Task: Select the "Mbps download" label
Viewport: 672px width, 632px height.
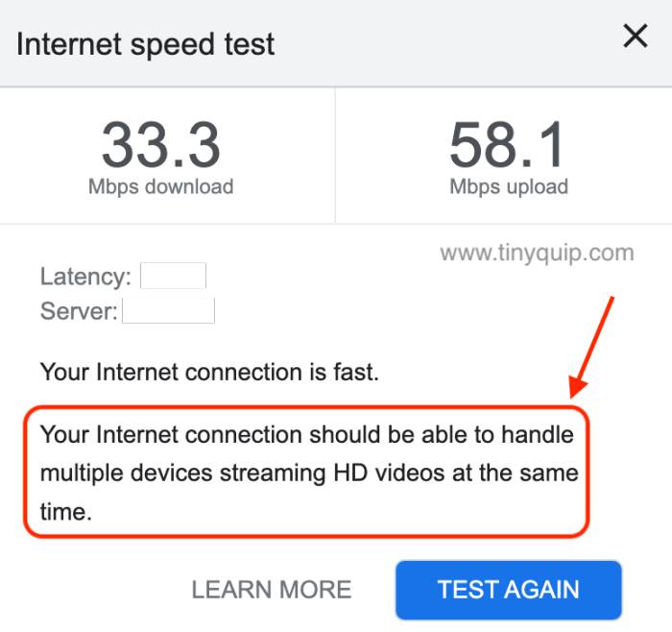Action: [x=161, y=187]
